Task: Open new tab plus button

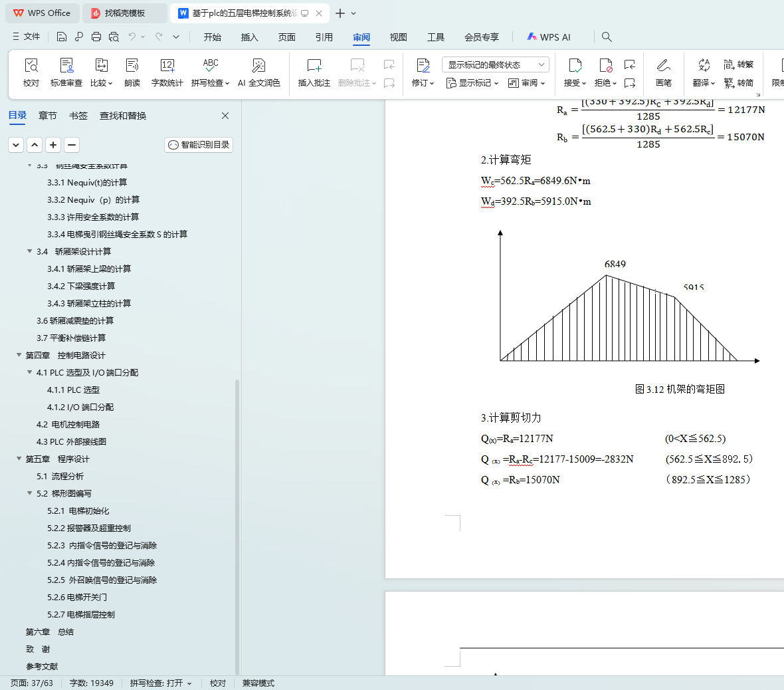Action: (340, 13)
